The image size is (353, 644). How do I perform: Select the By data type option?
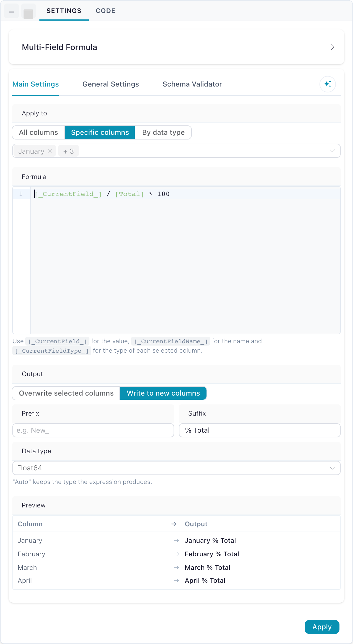point(163,132)
